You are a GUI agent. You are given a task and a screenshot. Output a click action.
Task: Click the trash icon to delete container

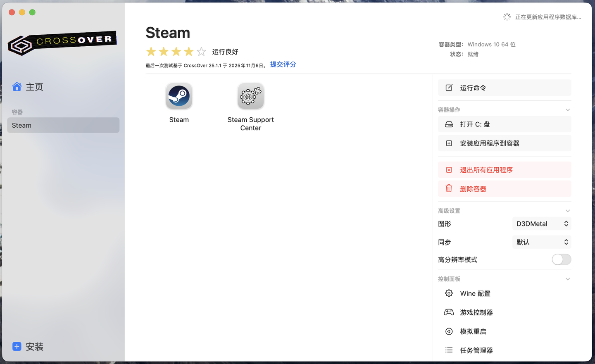[449, 189]
